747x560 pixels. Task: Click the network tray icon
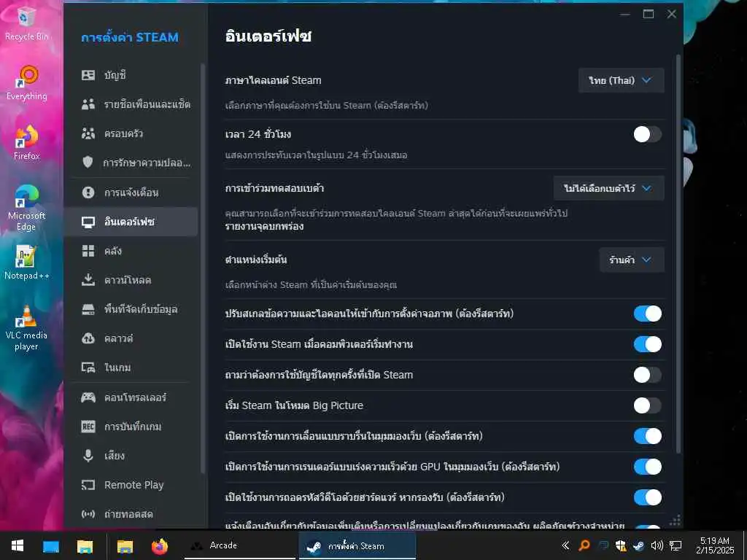tap(676, 545)
